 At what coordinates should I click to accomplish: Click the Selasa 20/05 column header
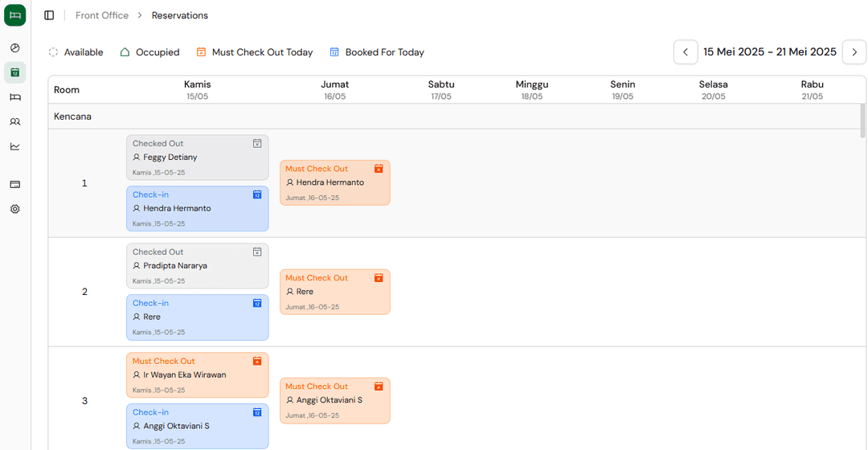click(714, 90)
